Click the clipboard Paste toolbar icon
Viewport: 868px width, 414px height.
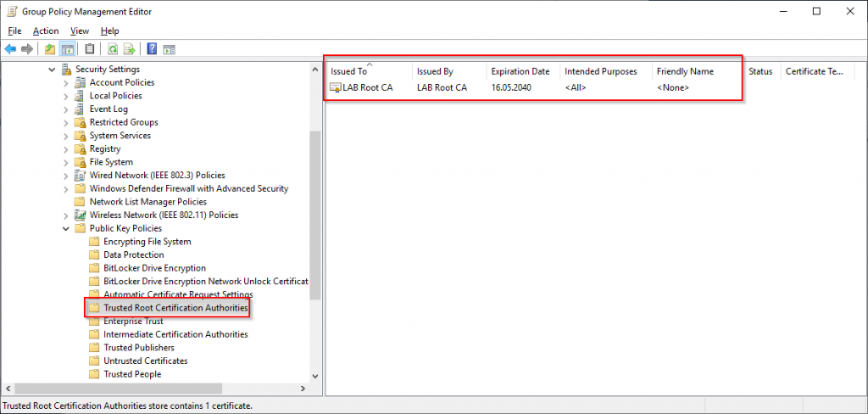(x=90, y=49)
